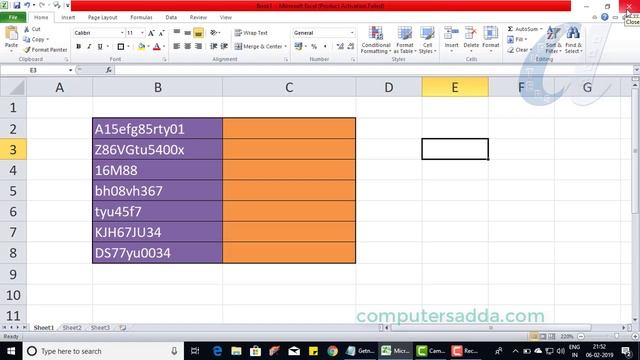Click the Delete cells button
Viewport: 640px width, 360px height.
point(471,39)
